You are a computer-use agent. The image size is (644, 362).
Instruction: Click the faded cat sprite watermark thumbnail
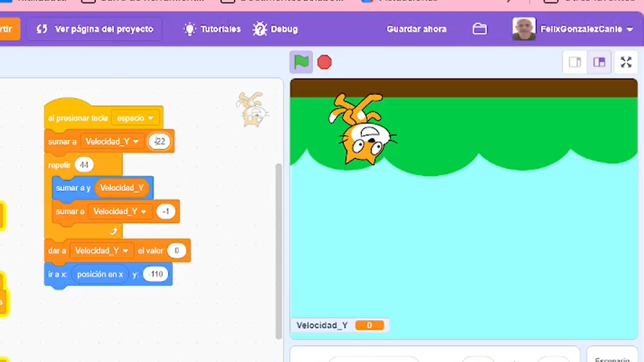click(x=252, y=109)
